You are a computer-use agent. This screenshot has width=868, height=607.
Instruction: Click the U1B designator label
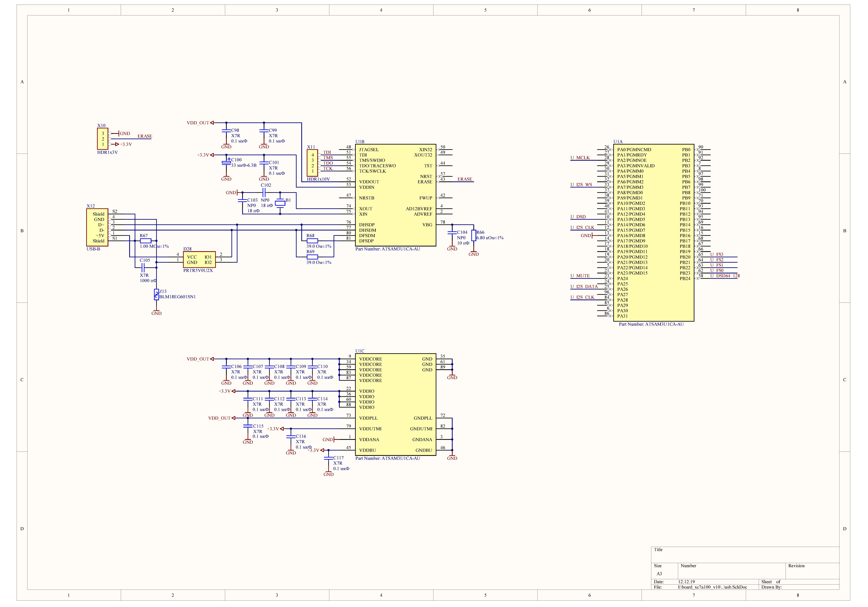pos(360,142)
